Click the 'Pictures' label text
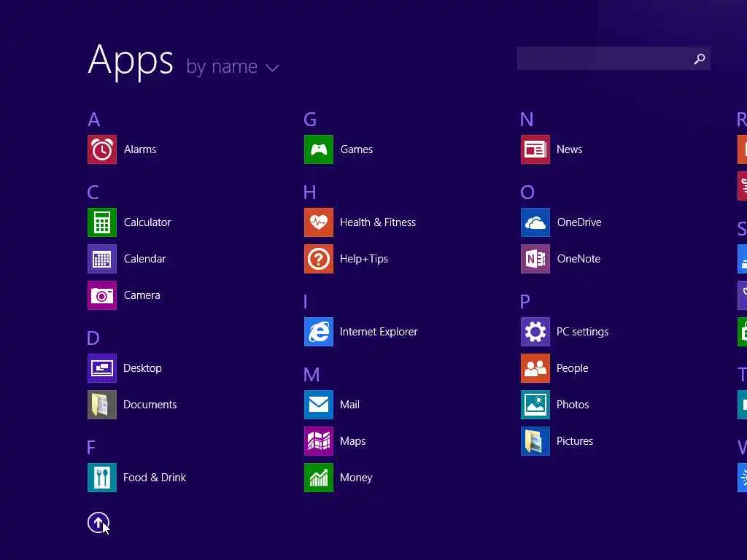This screenshot has height=560, width=747. (575, 441)
